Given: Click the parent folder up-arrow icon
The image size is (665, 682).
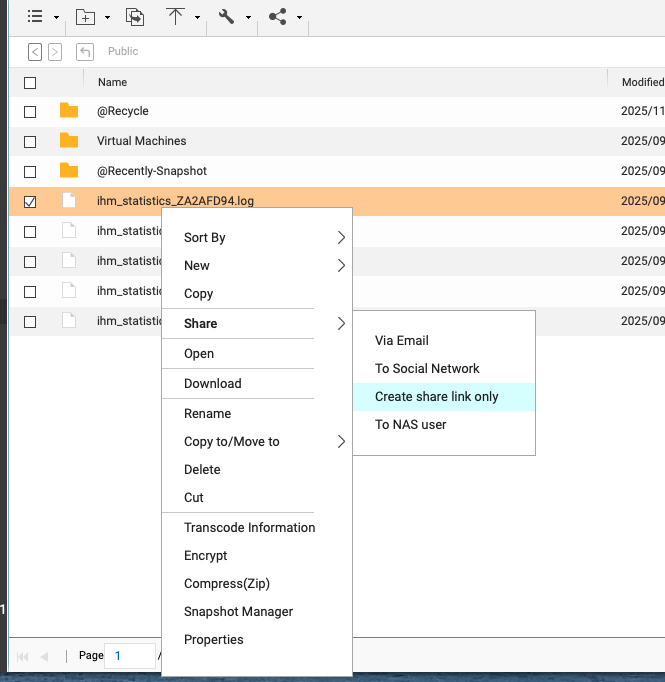Looking at the screenshot, I should [x=85, y=52].
